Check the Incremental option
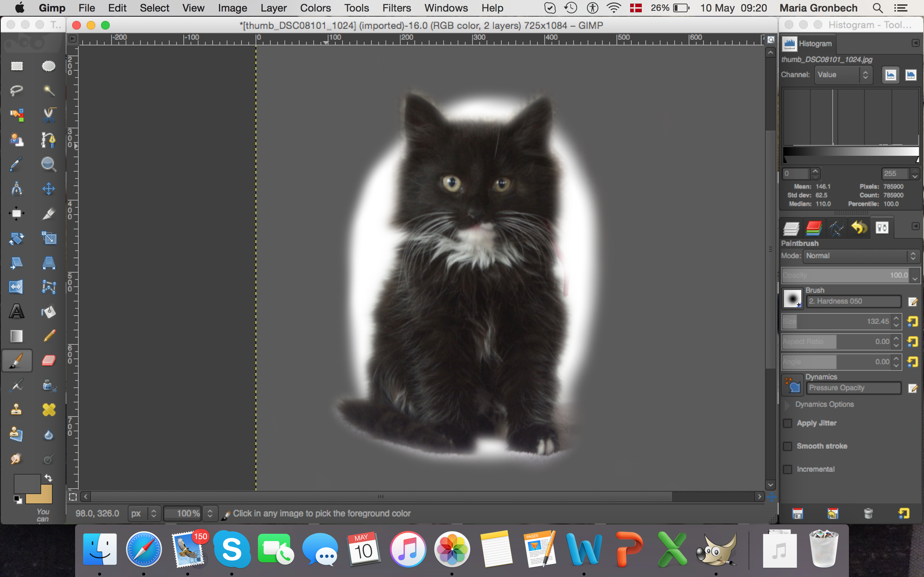Screen dimensions: 924x577 click(788, 470)
